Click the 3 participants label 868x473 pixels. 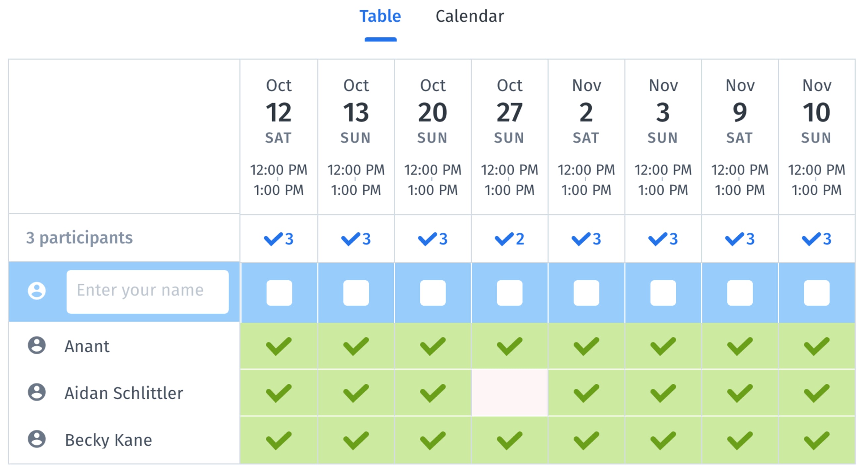click(79, 238)
